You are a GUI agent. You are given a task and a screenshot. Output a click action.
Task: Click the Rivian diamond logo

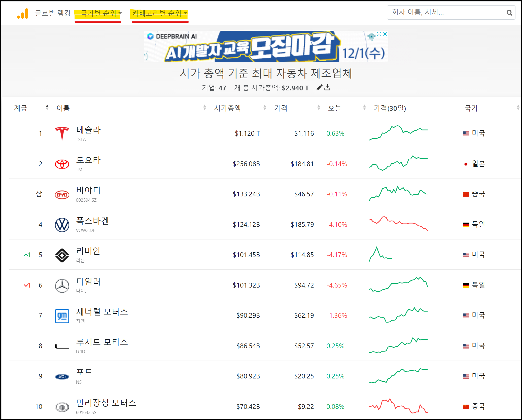click(62, 255)
